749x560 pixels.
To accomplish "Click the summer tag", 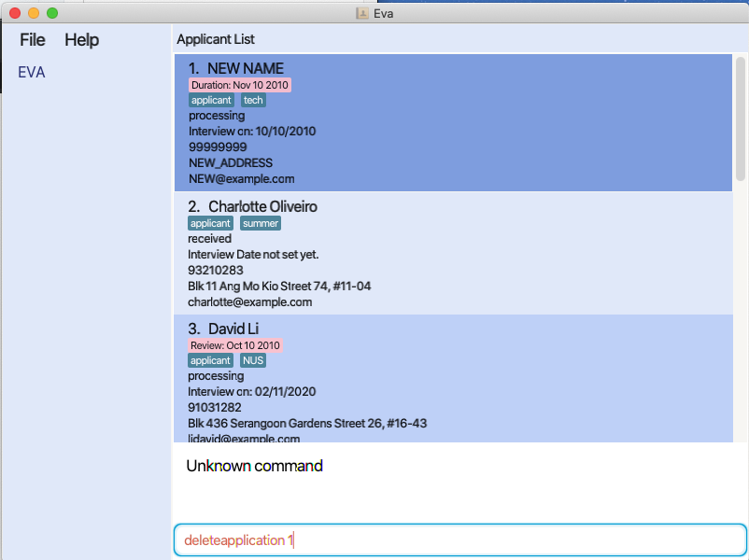I will tap(261, 223).
